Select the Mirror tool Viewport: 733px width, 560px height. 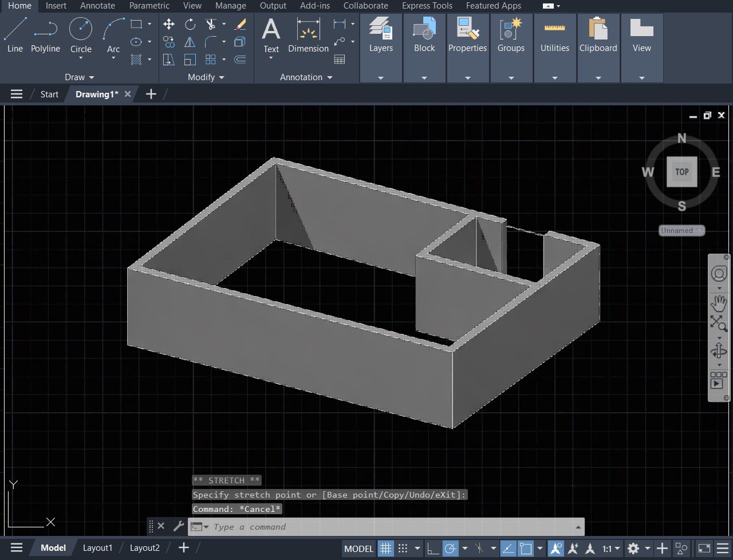[189, 41]
